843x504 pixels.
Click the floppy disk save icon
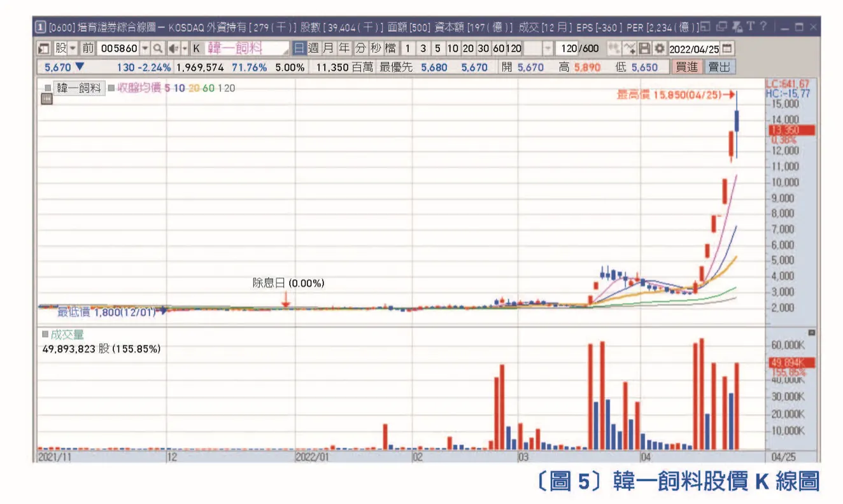(x=644, y=48)
